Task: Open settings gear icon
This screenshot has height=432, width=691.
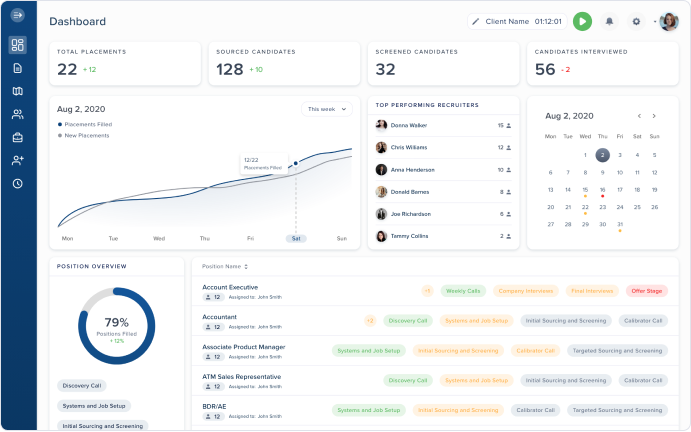Action: (x=636, y=21)
